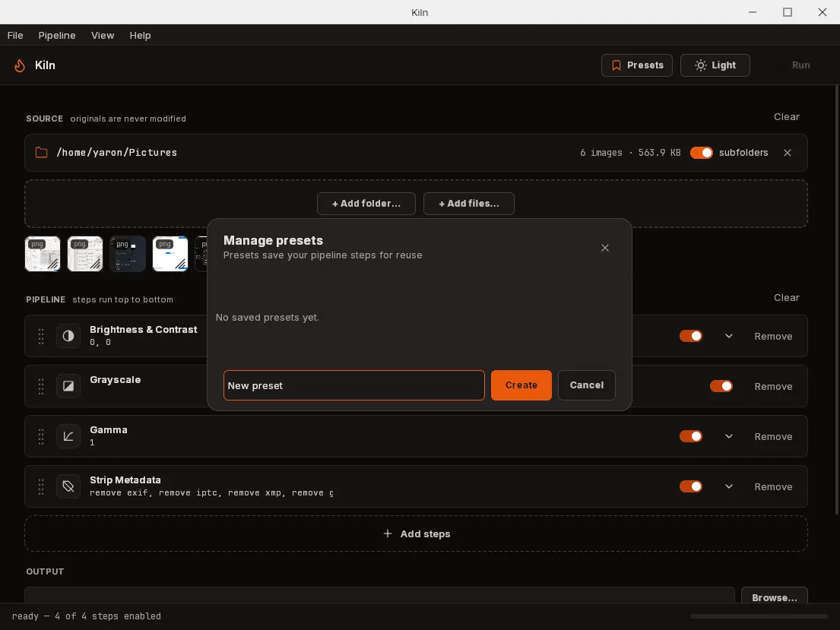Image resolution: width=840 pixels, height=630 pixels.
Task: Disable the Strip Metadata step toggle
Action: 690,486
